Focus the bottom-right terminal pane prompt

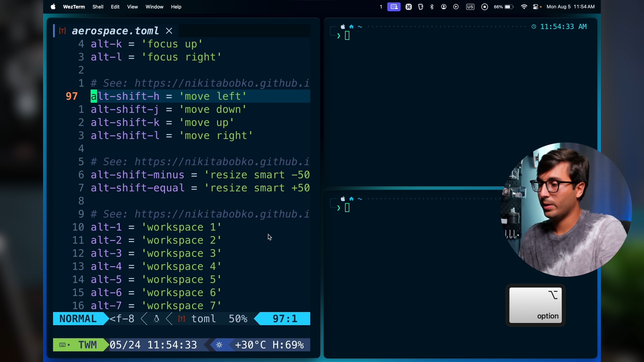[x=347, y=208]
